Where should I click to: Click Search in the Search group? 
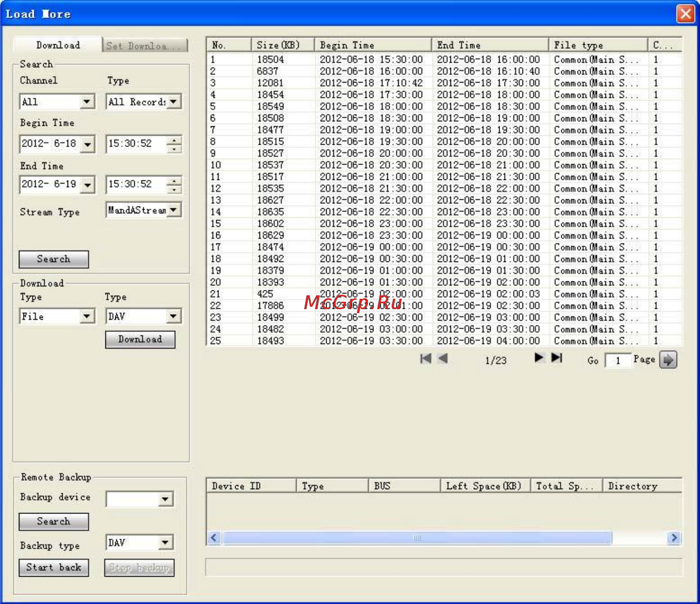point(54,259)
